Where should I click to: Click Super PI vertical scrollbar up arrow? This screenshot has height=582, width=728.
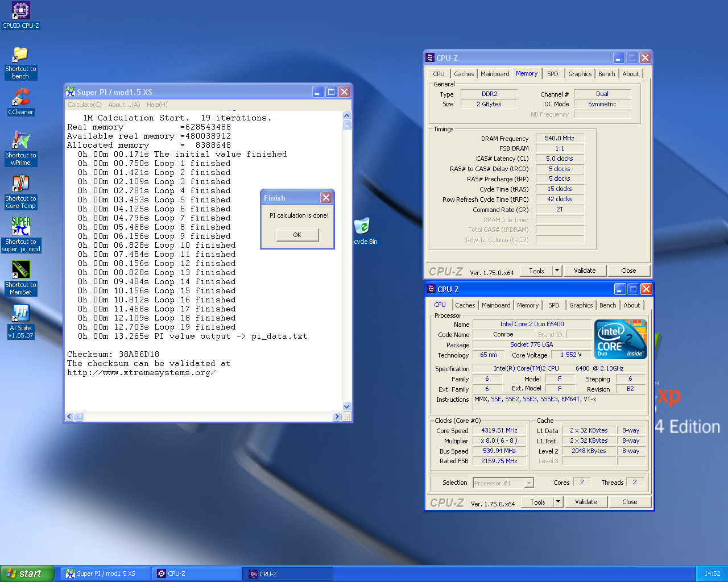pyautogui.click(x=347, y=115)
